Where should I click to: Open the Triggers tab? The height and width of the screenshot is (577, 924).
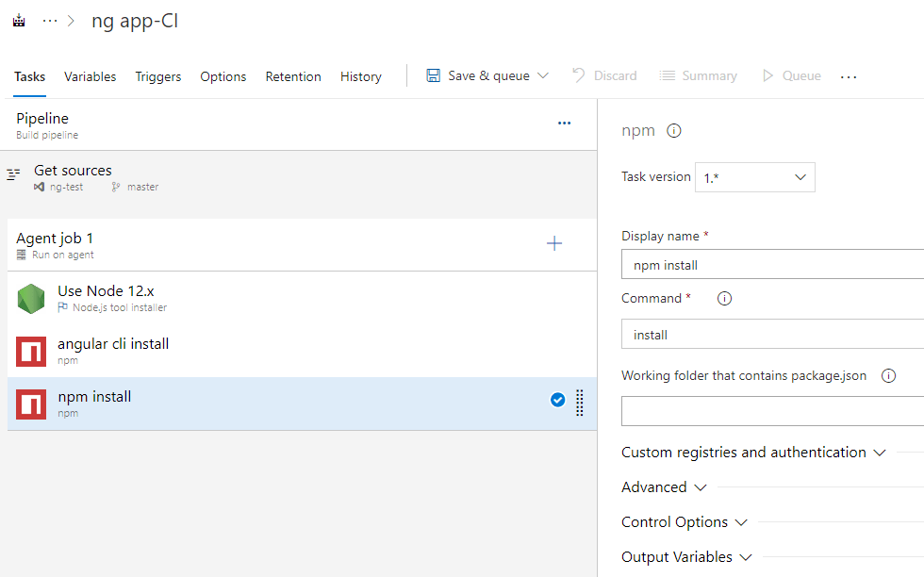(x=157, y=76)
